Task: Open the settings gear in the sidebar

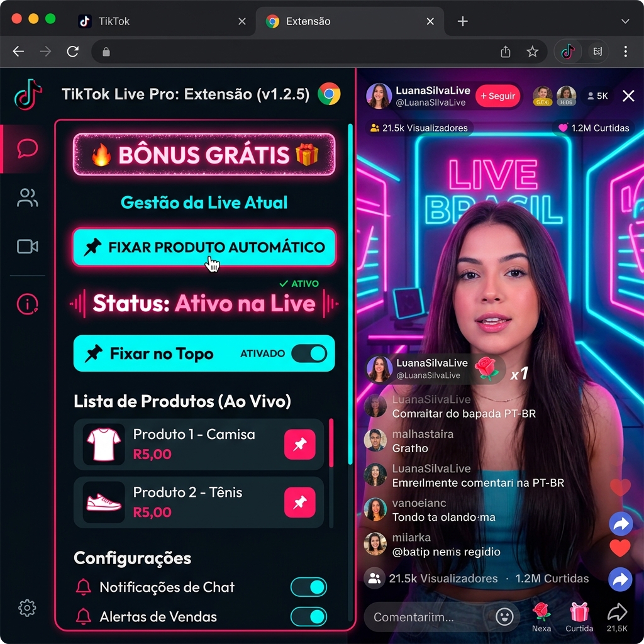Action: point(27,608)
